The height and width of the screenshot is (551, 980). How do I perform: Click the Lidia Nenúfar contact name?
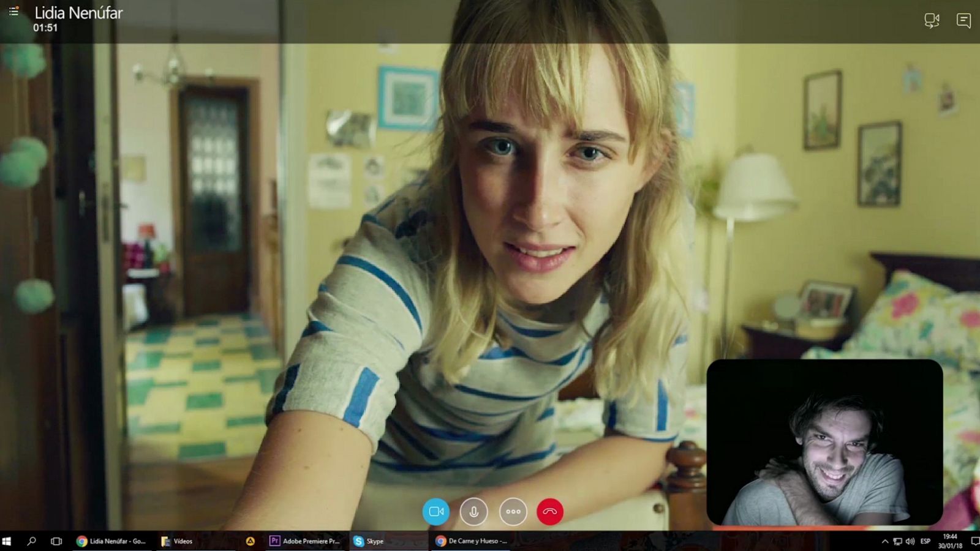78,13
